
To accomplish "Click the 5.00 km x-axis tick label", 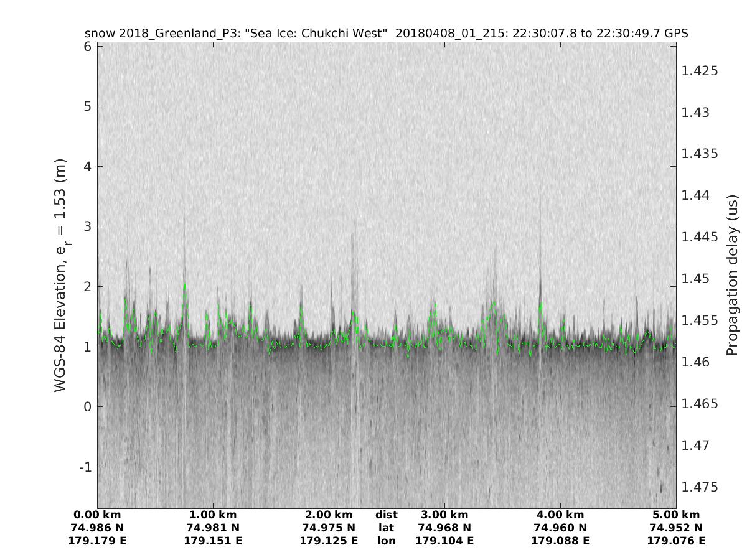I will pyautogui.click(x=676, y=515).
